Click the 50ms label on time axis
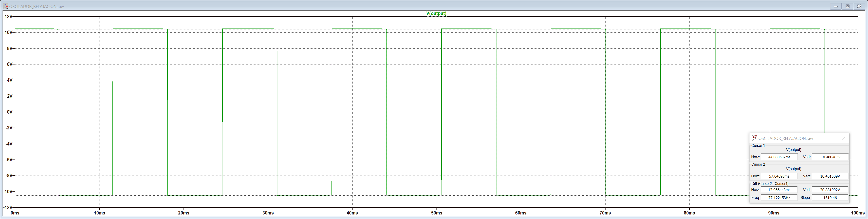The height and width of the screenshot is (219, 868). (x=436, y=213)
